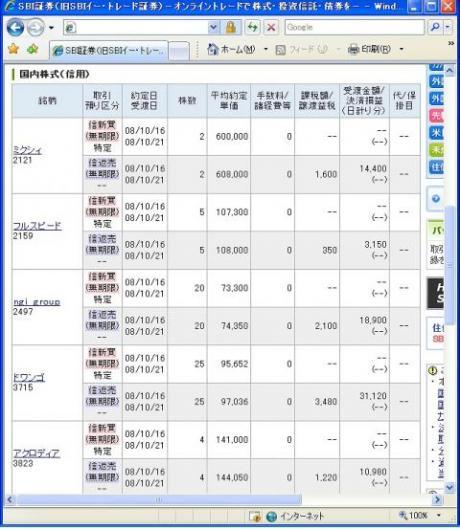Click the horizontal scrollbar right arrow
The height and width of the screenshot is (530, 460).
[437, 499]
